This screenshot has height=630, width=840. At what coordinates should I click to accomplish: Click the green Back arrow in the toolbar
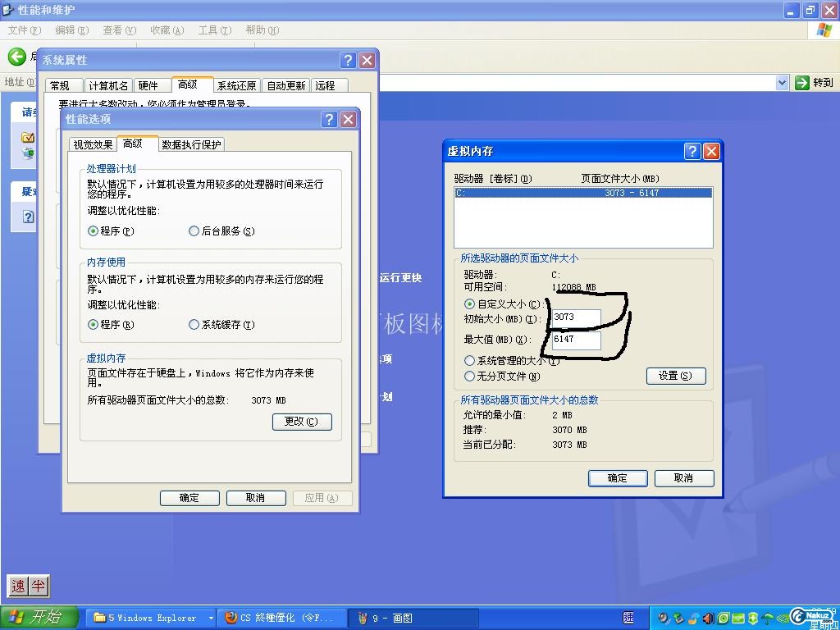point(16,57)
